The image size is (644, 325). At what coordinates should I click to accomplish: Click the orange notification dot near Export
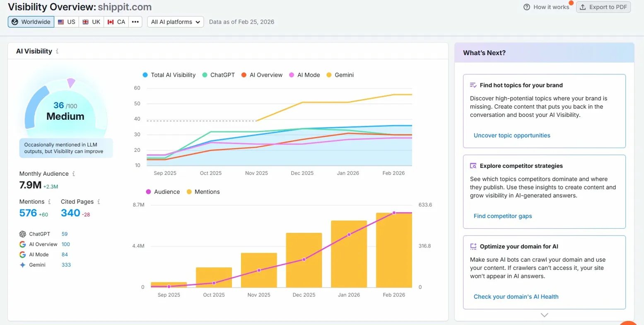[x=571, y=3]
